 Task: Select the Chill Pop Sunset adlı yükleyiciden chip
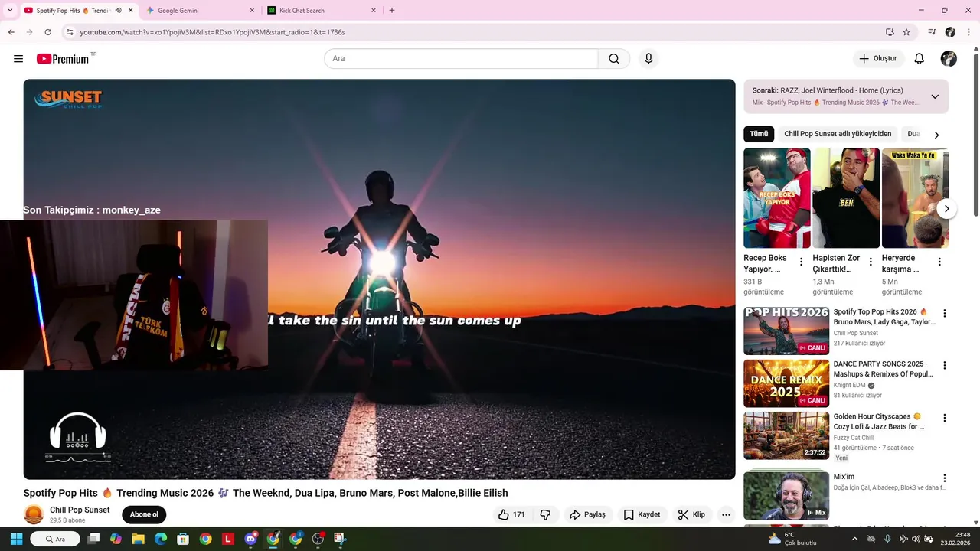pos(838,134)
